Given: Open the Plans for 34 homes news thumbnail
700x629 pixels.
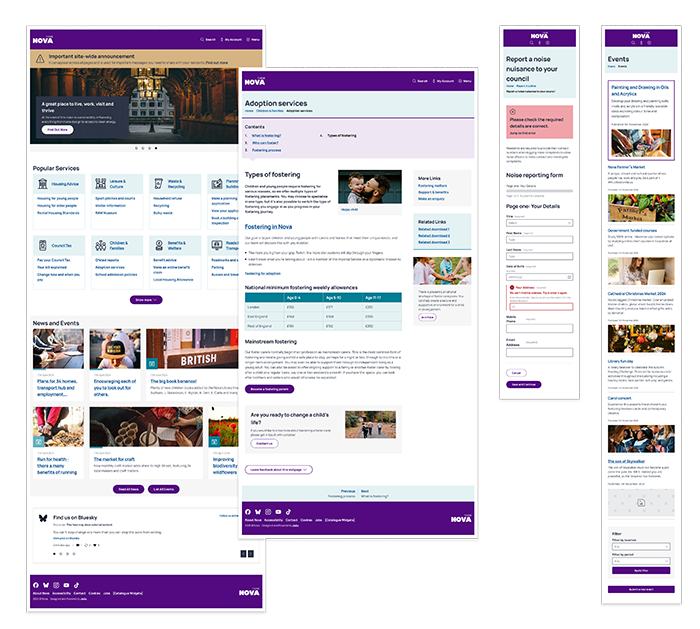Looking at the screenshot, I should (58, 349).
